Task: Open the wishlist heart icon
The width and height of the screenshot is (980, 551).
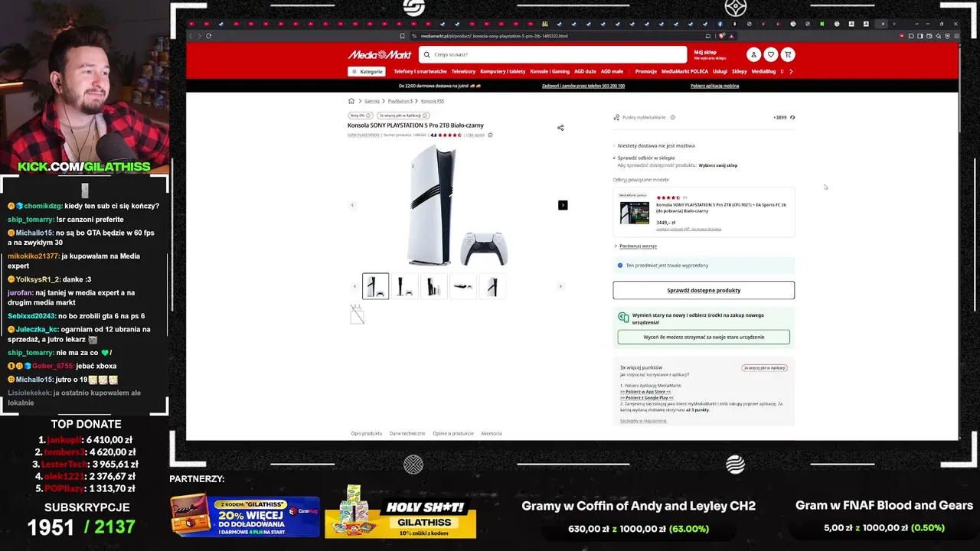Action: point(771,54)
